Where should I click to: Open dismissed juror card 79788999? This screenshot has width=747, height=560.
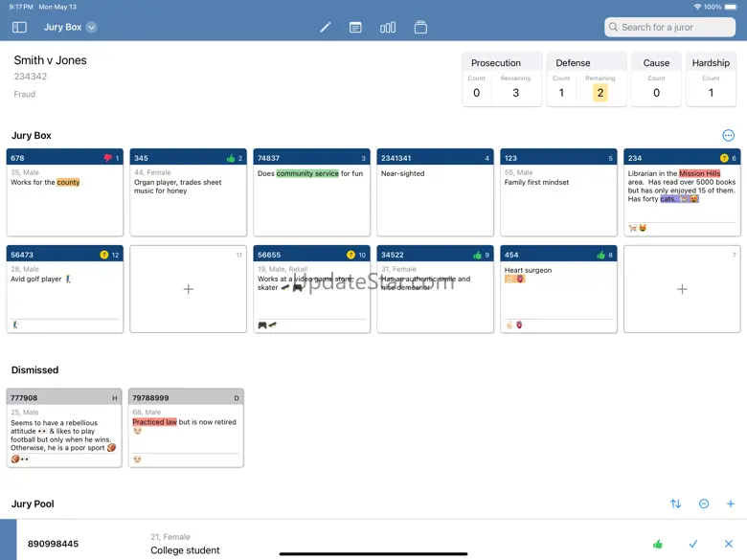coord(186,428)
